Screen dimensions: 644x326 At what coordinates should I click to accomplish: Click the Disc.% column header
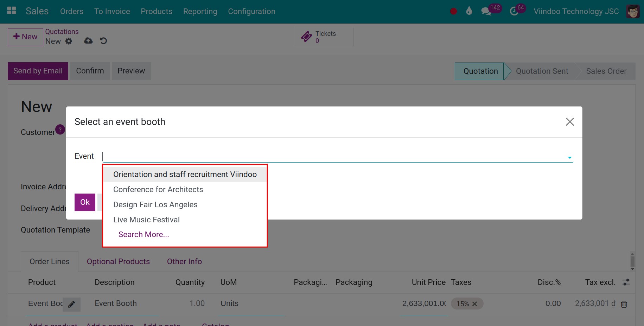(549, 282)
